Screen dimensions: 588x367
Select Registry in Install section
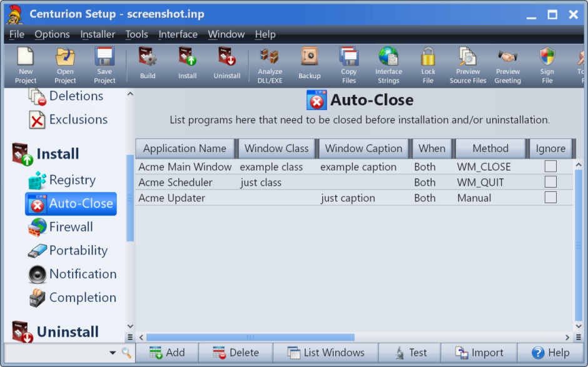pos(63,180)
